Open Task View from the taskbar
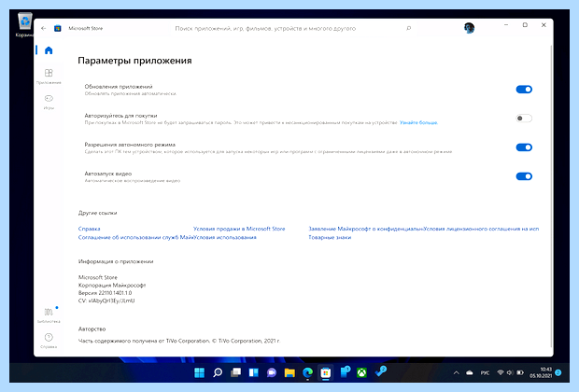 (235, 372)
